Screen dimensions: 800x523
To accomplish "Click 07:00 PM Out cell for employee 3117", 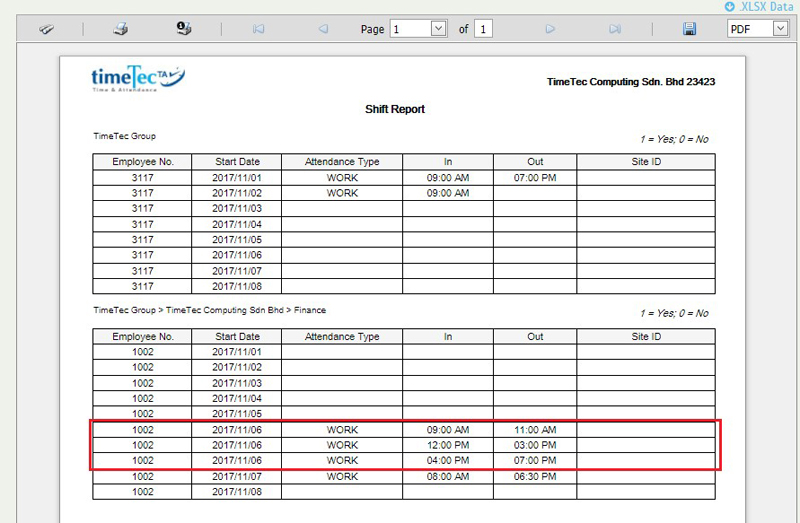I will tap(535, 178).
